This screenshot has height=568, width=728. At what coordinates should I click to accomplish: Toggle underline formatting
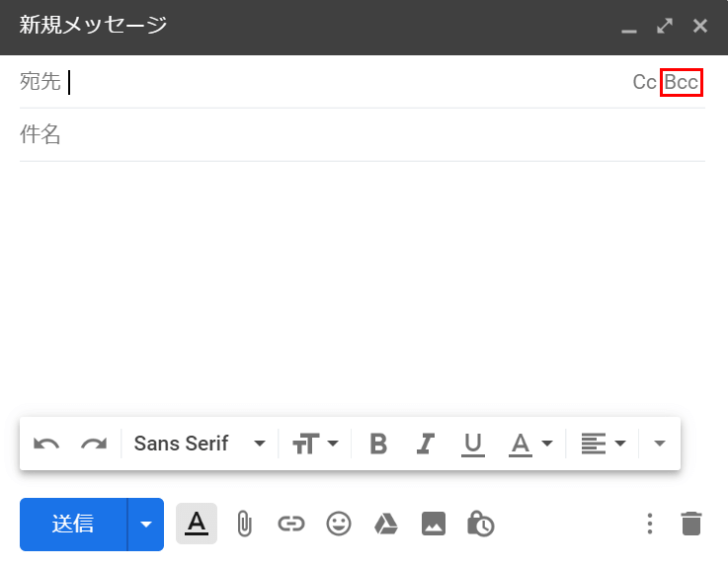pyautogui.click(x=472, y=444)
